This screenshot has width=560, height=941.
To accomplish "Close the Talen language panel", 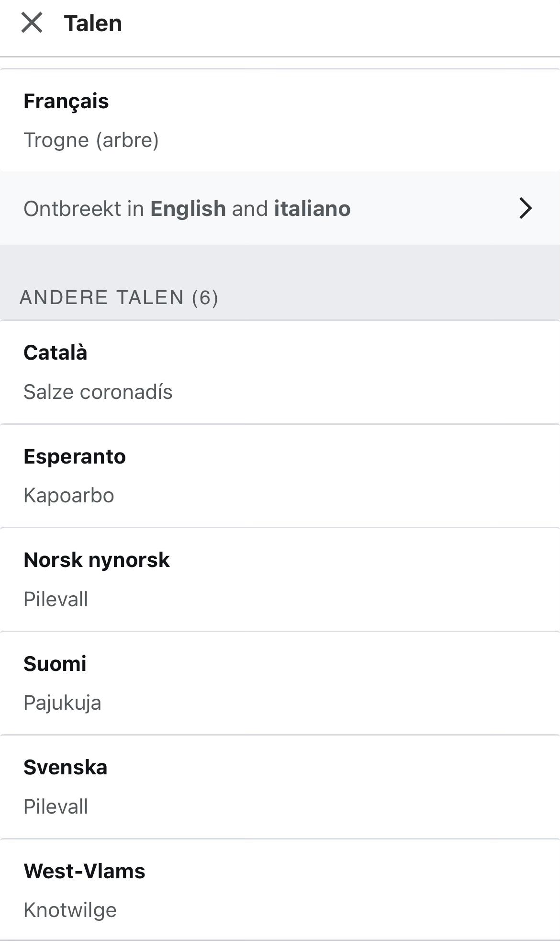I will tap(32, 23).
